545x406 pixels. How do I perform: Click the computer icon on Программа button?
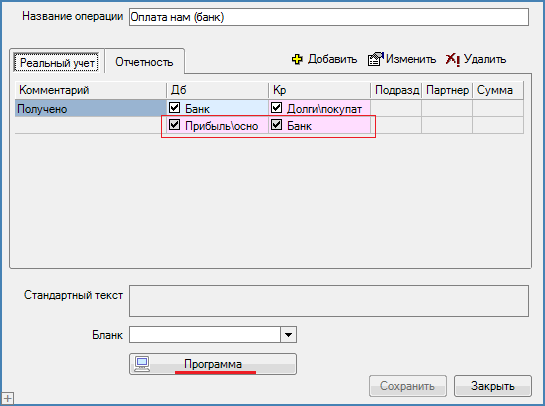tap(142, 364)
